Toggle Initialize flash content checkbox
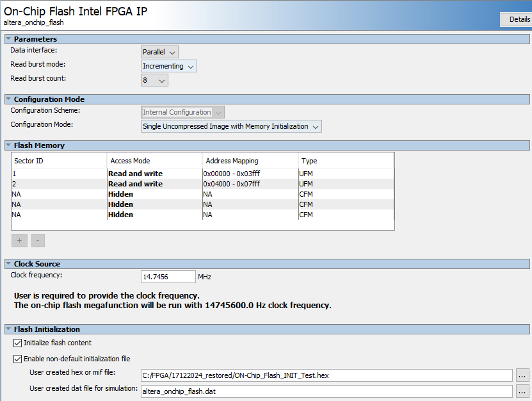532x401 pixels. (x=17, y=343)
